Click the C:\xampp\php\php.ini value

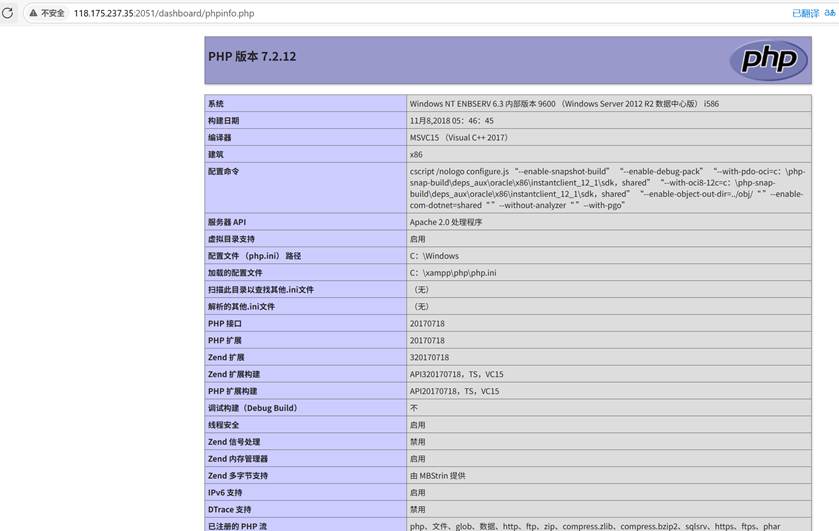pyautogui.click(x=453, y=273)
